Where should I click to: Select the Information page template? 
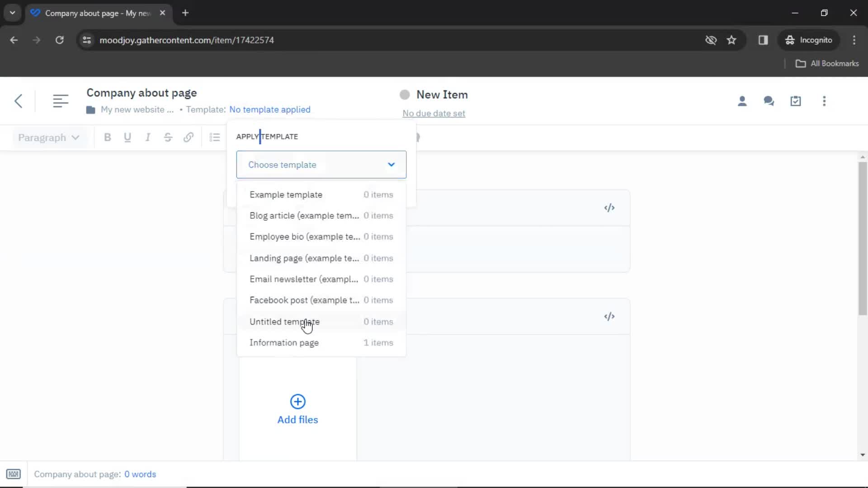[x=284, y=343]
